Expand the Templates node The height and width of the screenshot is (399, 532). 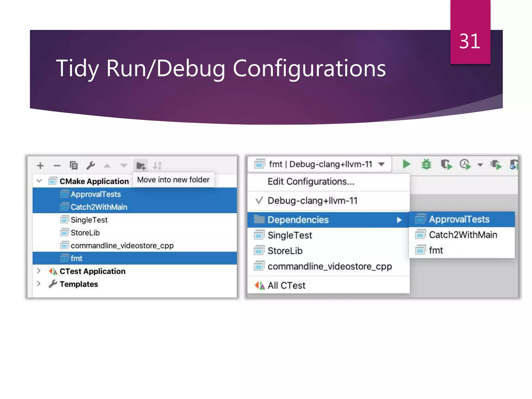[x=39, y=284]
